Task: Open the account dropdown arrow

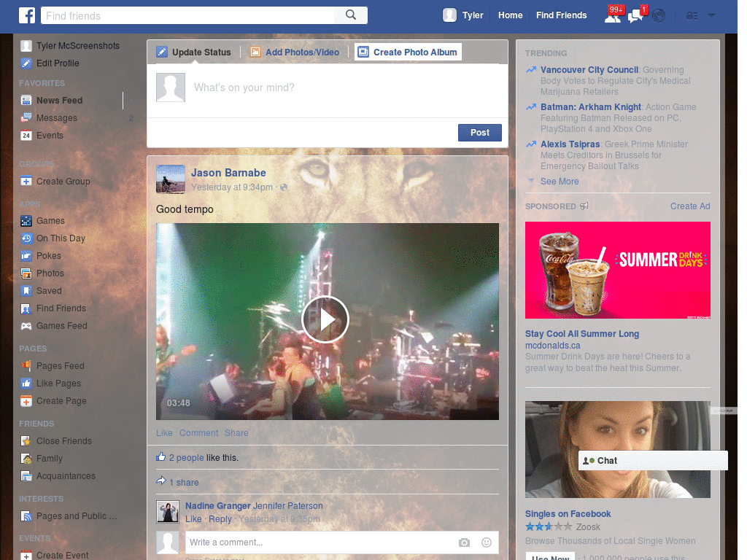Action: point(711,16)
